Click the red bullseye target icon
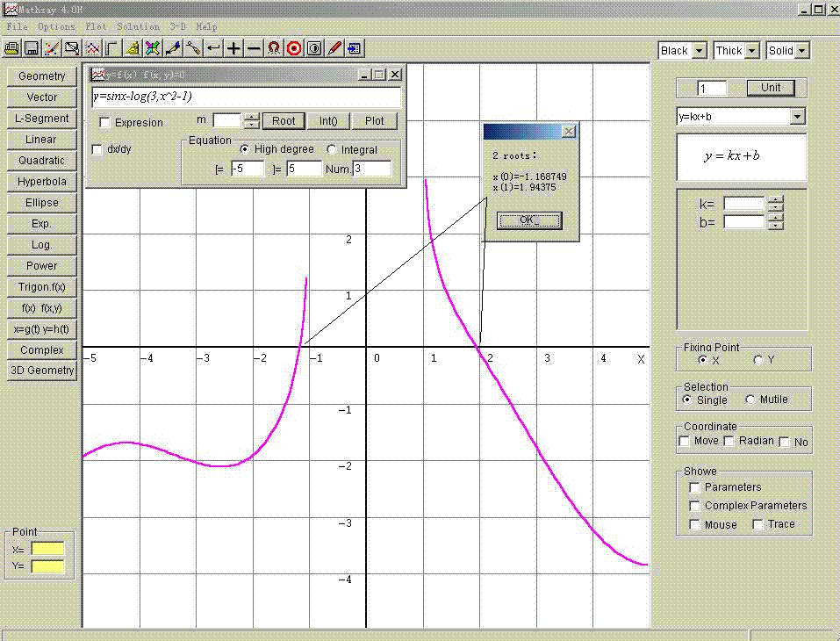 (294, 49)
